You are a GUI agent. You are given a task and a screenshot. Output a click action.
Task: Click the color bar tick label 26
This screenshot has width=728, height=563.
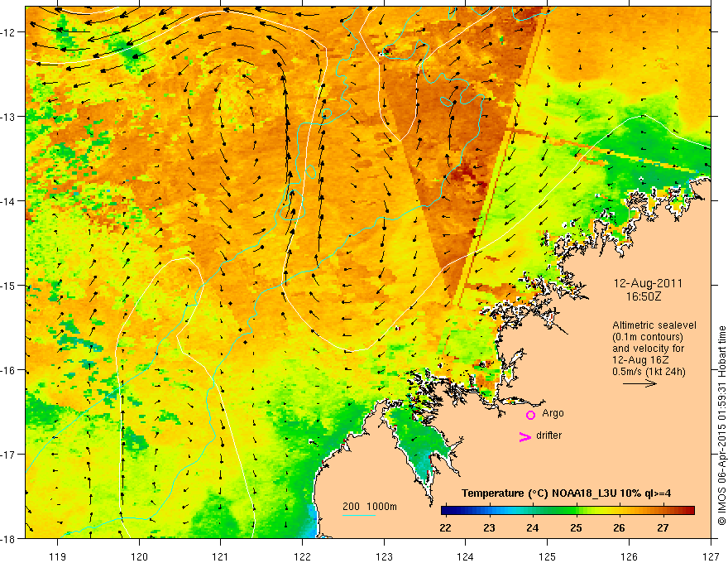pos(620,527)
